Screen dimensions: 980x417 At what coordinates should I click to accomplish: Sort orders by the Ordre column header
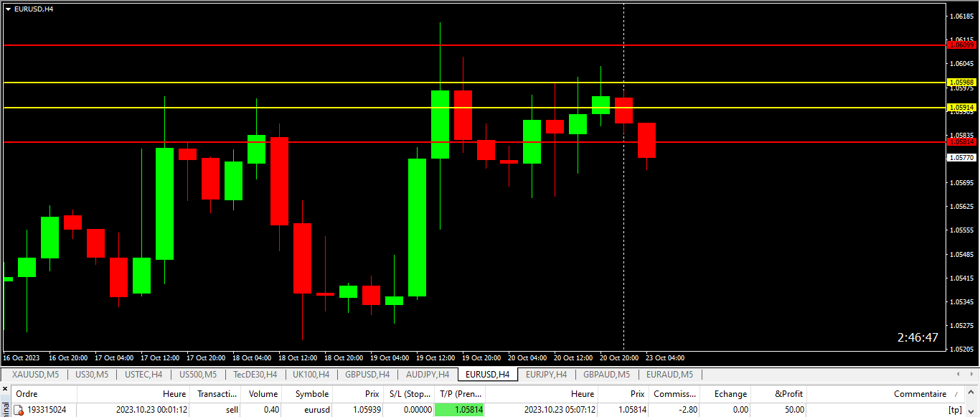click(x=27, y=393)
